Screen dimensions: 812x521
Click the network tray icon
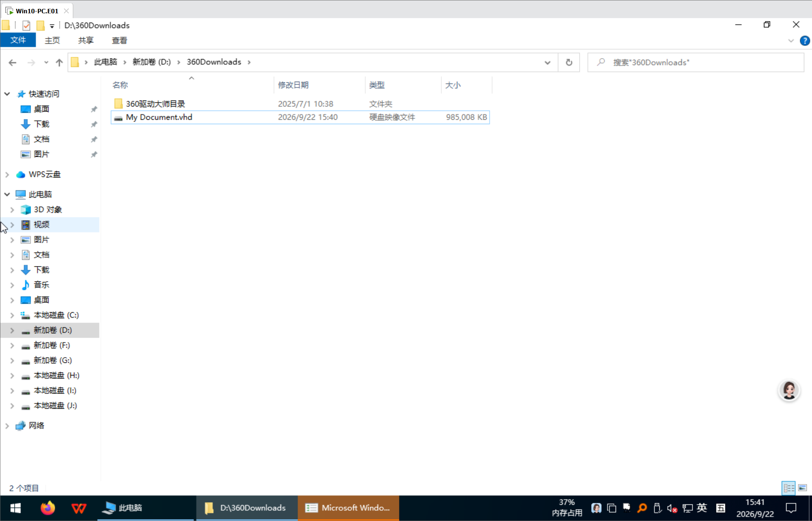pyautogui.click(x=687, y=508)
